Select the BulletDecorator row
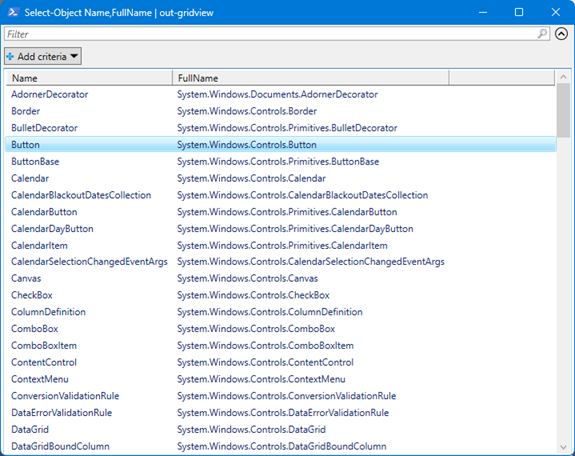This screenshot has height=456, width=575. pyautogui.click(x=281, y=128)
